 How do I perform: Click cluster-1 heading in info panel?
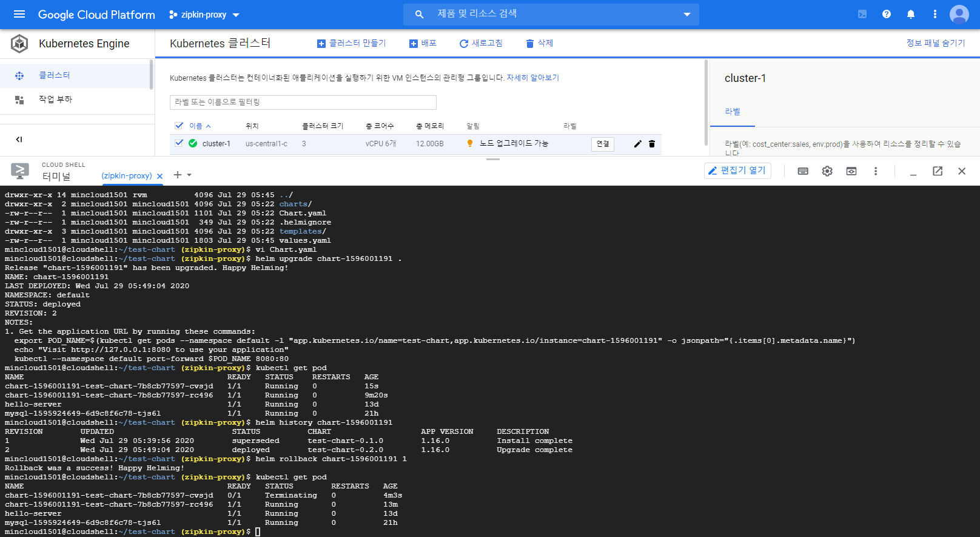point(745,78)
